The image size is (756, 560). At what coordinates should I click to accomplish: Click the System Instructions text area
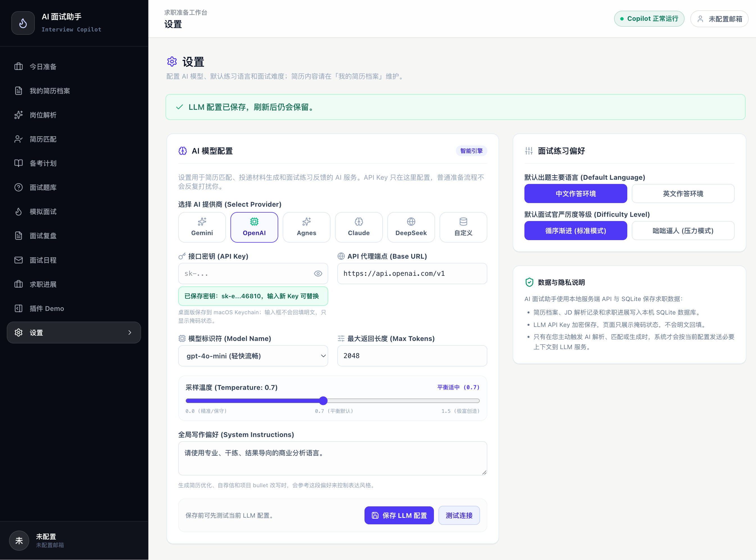333,458
